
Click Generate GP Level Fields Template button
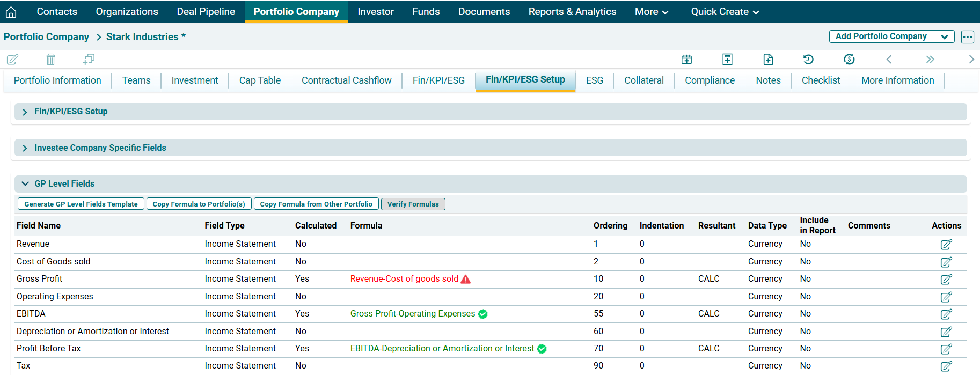point(81,204)
